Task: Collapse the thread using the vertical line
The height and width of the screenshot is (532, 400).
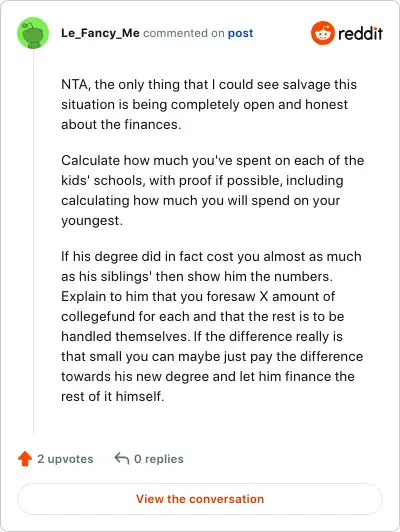Action: [33, 243]
